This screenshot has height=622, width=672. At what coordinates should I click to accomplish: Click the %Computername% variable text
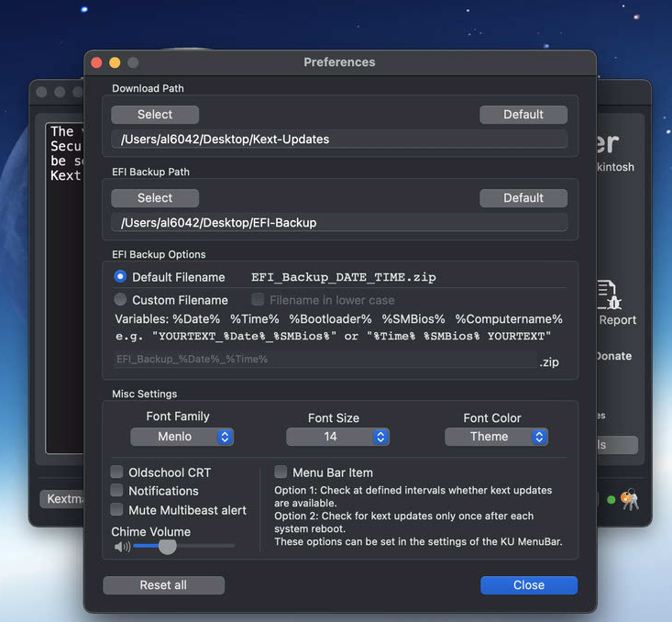tap(509, 319)
